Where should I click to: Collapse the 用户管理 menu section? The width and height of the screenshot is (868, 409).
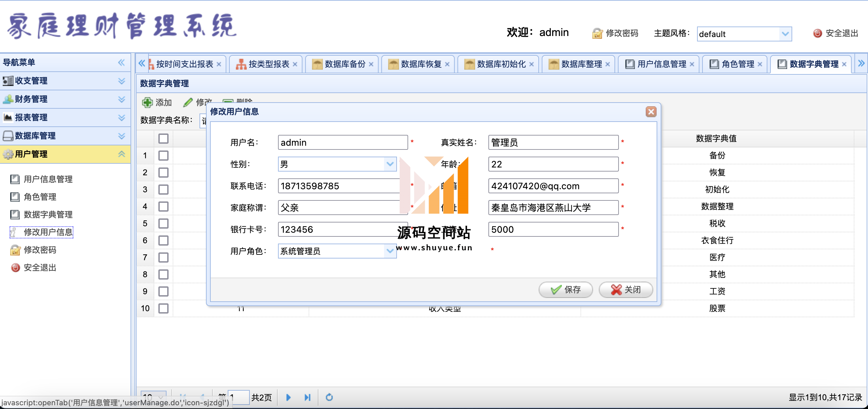[x=65, y=154]
